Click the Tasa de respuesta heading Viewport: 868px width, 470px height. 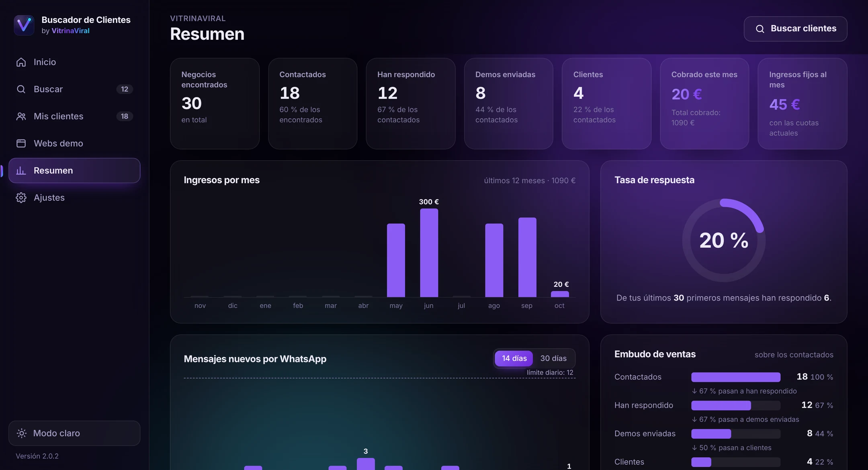[654, 180]
